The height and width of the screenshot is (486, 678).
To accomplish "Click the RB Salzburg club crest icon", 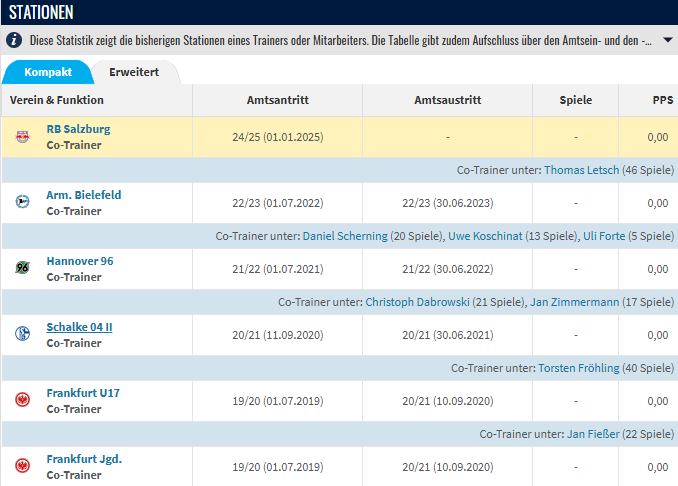I will click(21, 137).
